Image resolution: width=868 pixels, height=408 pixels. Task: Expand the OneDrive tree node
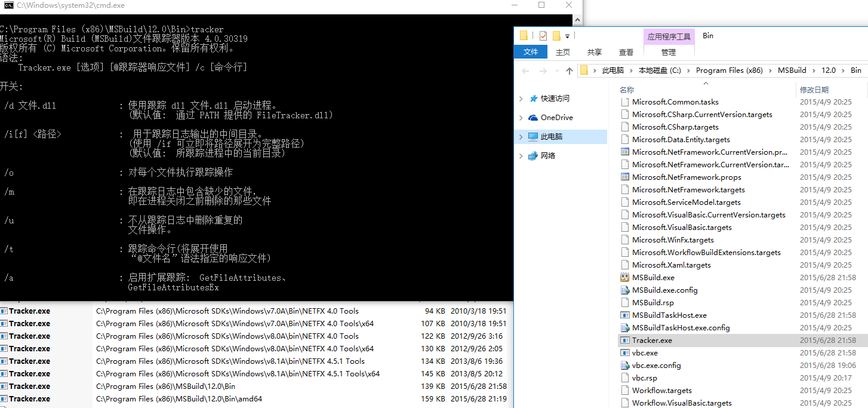pyautogui.click(x=521, y=118)
